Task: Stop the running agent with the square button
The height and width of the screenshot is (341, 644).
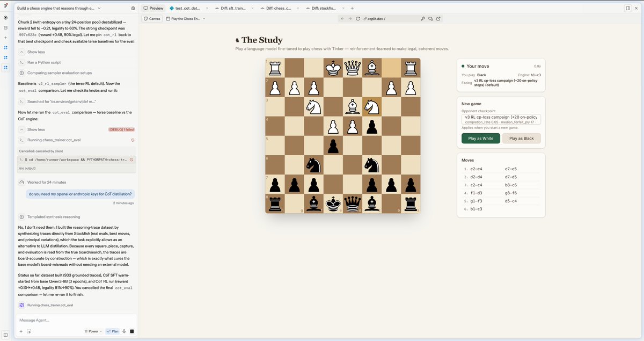Action: 132,331
